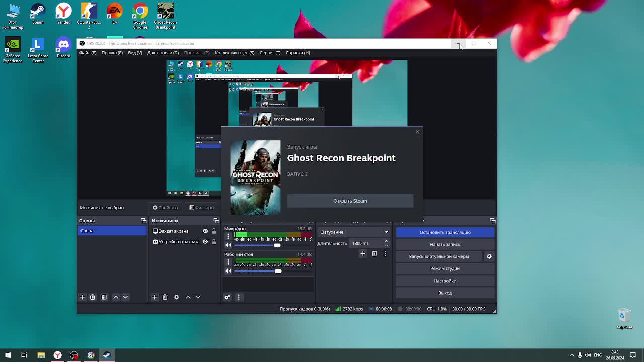Select Захват экрана source row
644x362 pixels.
pyautogui.click(x=184, y=231)
